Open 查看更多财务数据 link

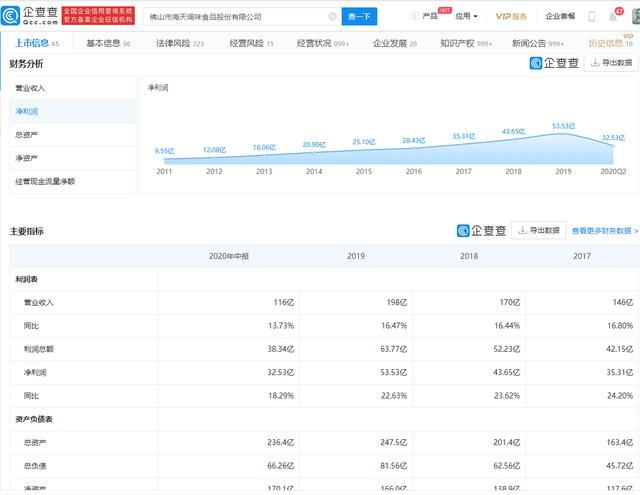coord(603,230)
